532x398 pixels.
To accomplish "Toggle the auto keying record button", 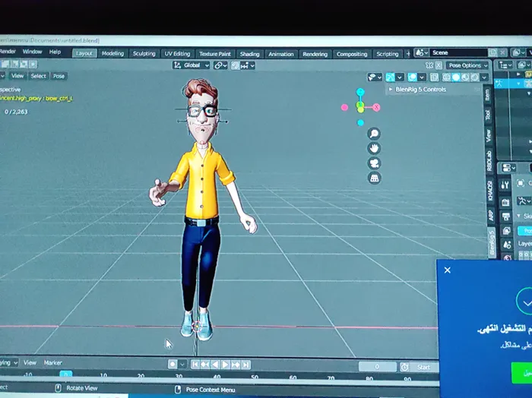I will [x=173, y=364].
